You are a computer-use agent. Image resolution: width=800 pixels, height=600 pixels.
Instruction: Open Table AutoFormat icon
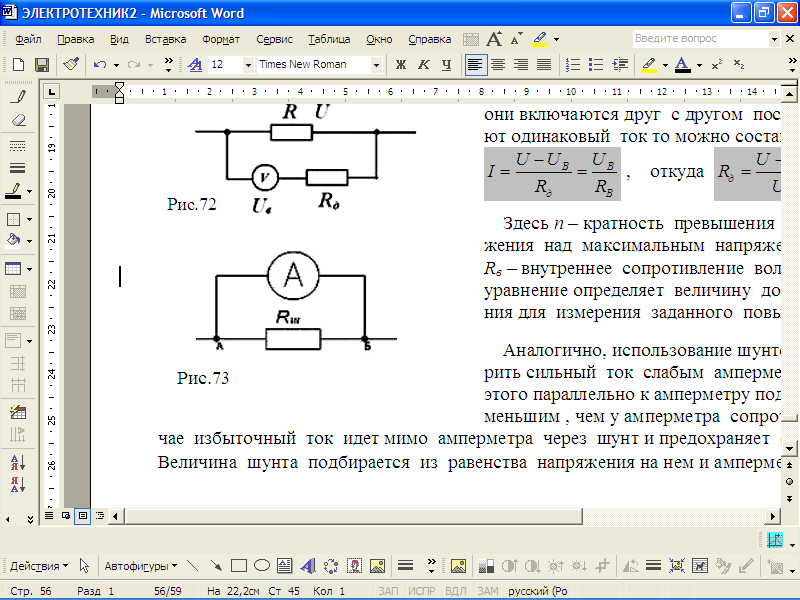tap(18, 412)
